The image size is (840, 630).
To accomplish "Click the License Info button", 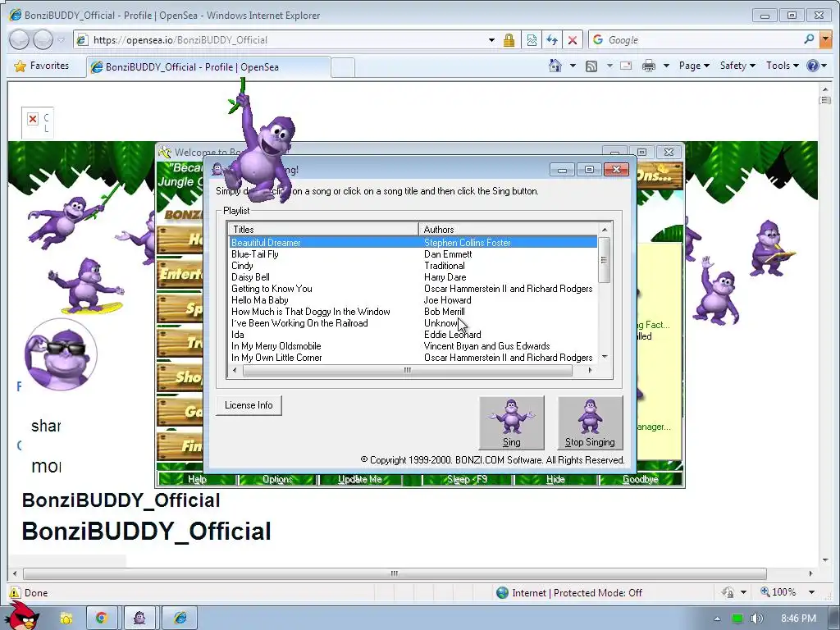I will [249, 405].
